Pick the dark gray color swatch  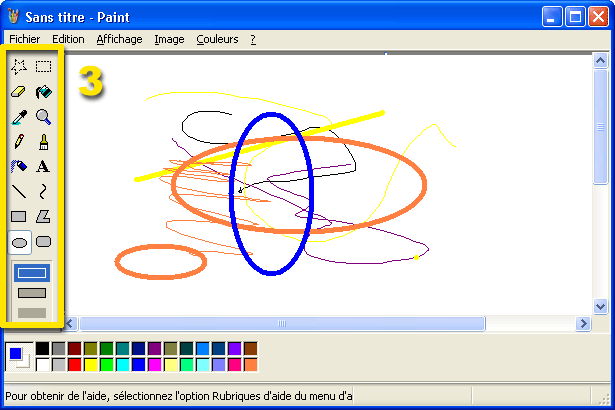(x=58, y=348)
